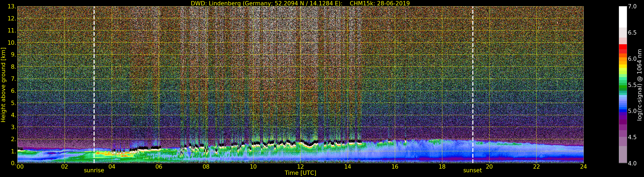Click the "sunrise" label below the axis
The width and height of the screenshot is (644, 177).
click(x=94, y=171)
